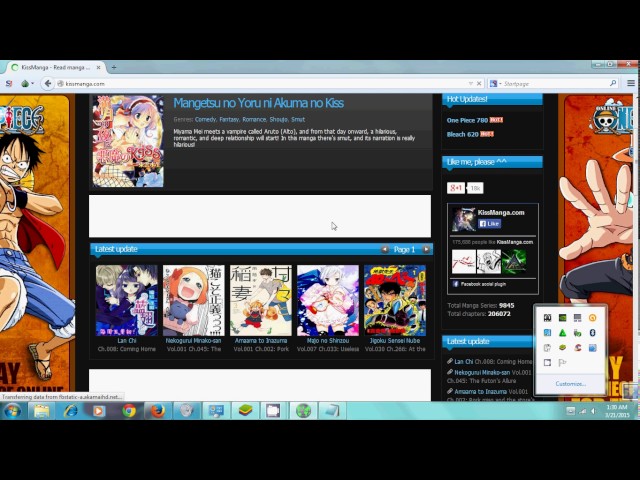Click the search magnifier in Startpage box
This screenshot has width=640, height=480.
[x=613, y=83]
